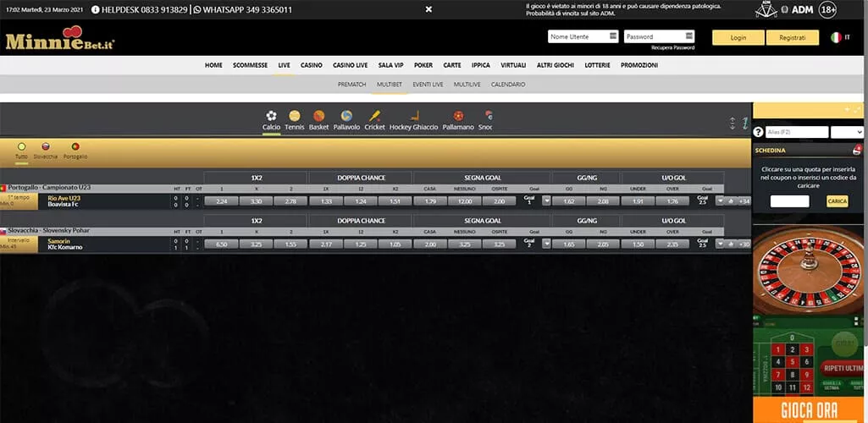Image resolution: width=868 pixels, height=423 pixels.
Task: Open the LIVE menu item
Action: click(x=284, y=65)
